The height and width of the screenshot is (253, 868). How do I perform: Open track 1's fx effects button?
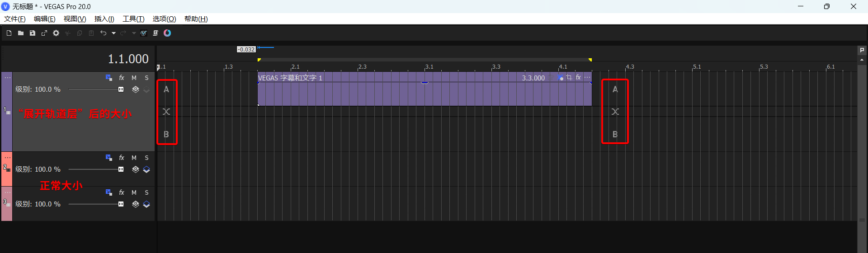coord(122,78)
